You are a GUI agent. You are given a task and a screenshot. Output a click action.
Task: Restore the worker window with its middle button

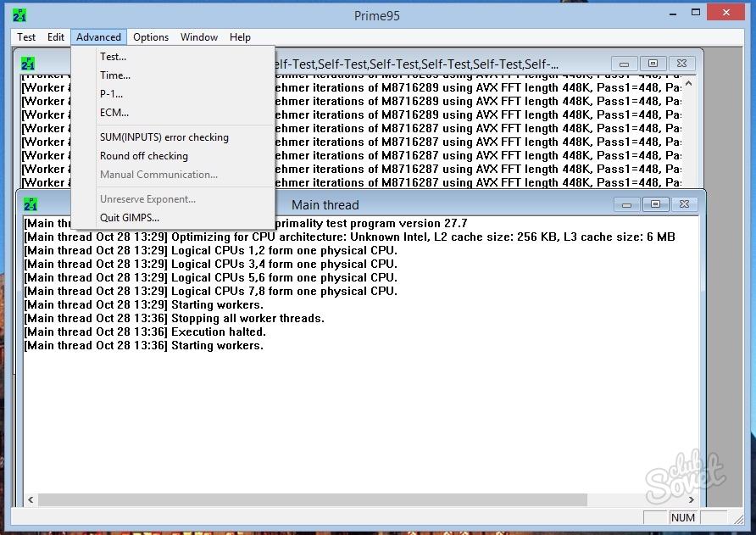pos(653,64)
